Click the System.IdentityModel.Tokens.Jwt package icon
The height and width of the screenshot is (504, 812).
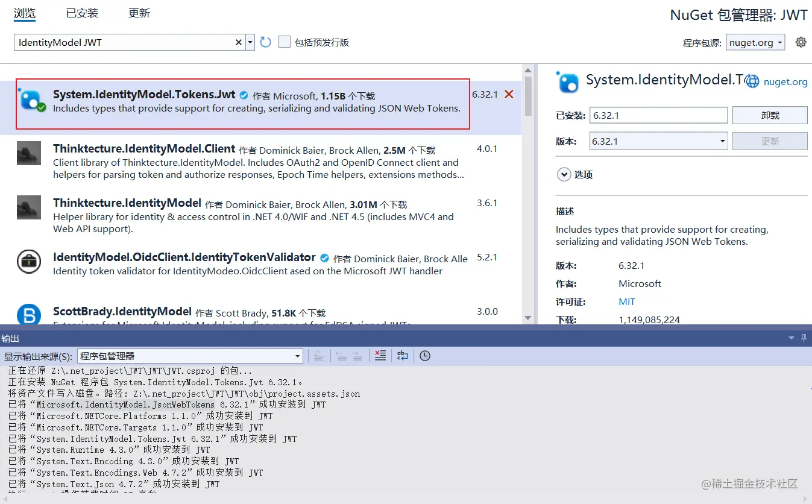(31, 99)
